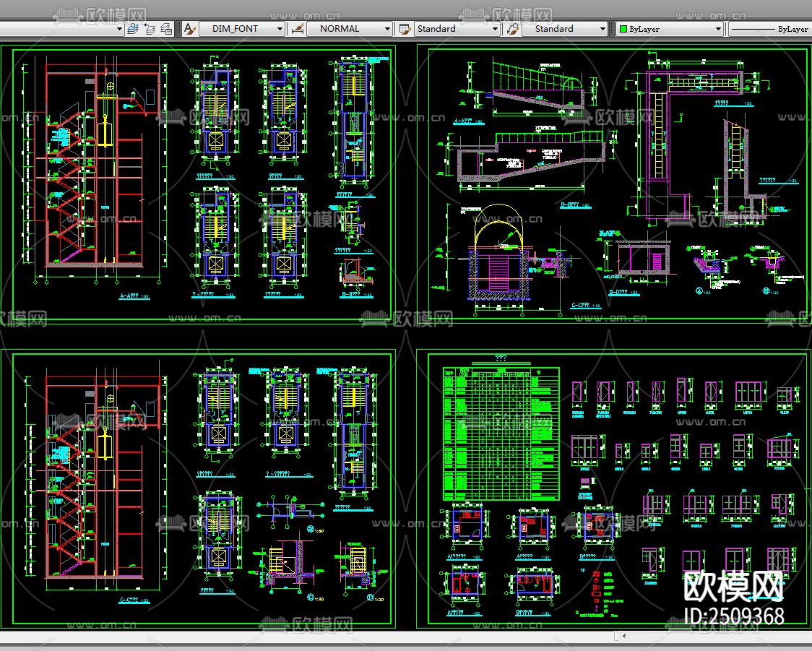Select the A-A section stair drawing

[x=95, y=172]
